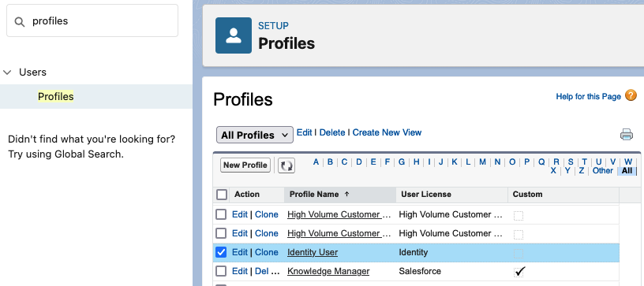Screen dimensions: 644x286
Task: Open the Identity User profile link
Action: [x=313, y=252]
